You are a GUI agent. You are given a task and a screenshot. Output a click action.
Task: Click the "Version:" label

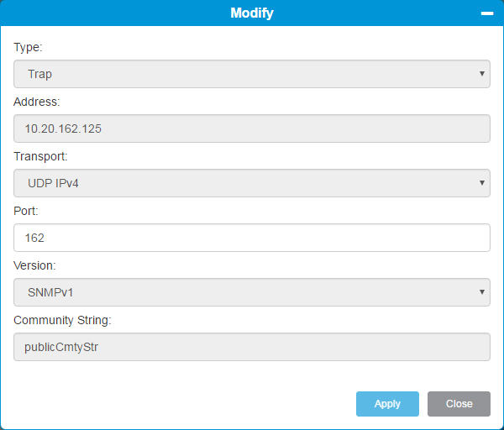point(34,265)
